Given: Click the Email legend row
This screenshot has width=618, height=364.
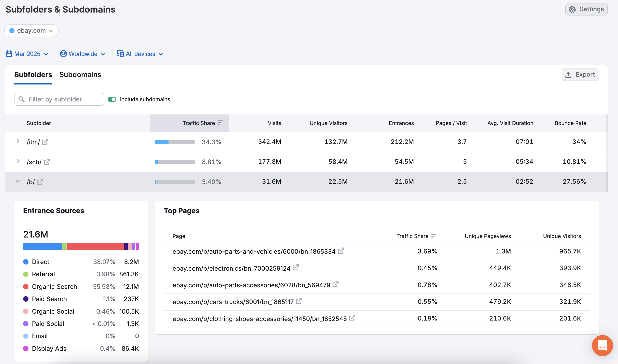Looking at the screenshot, I should (x=81, y=336).
